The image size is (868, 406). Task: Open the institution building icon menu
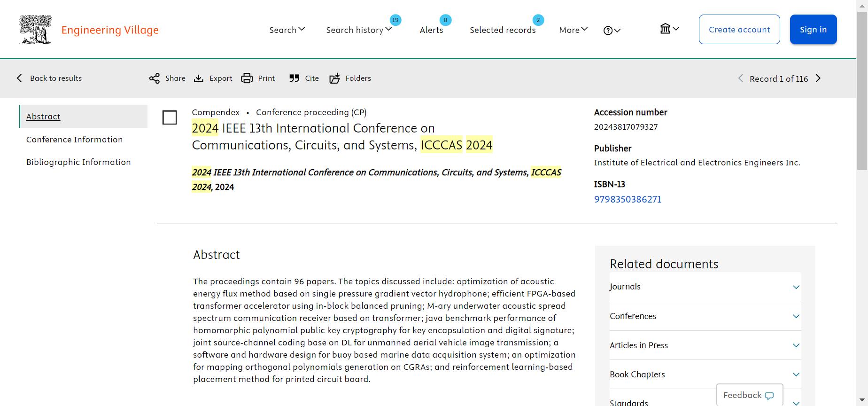(669, 29)
